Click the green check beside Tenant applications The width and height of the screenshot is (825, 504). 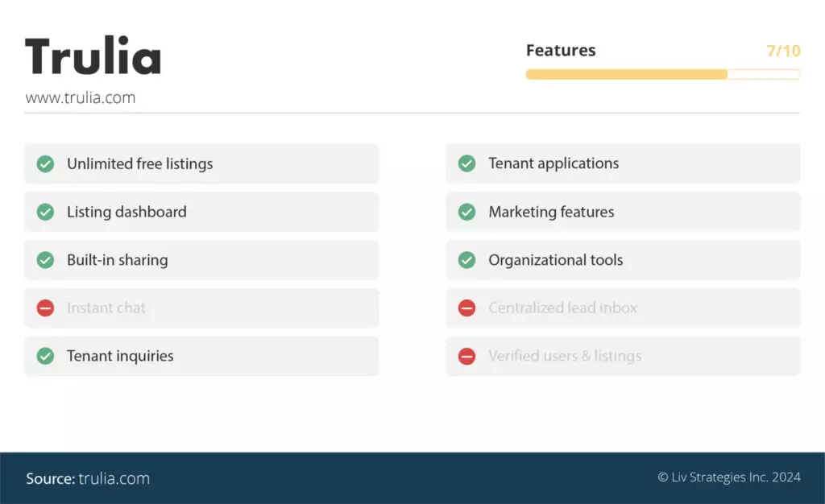pyautogui.click(x=466, y=163)
